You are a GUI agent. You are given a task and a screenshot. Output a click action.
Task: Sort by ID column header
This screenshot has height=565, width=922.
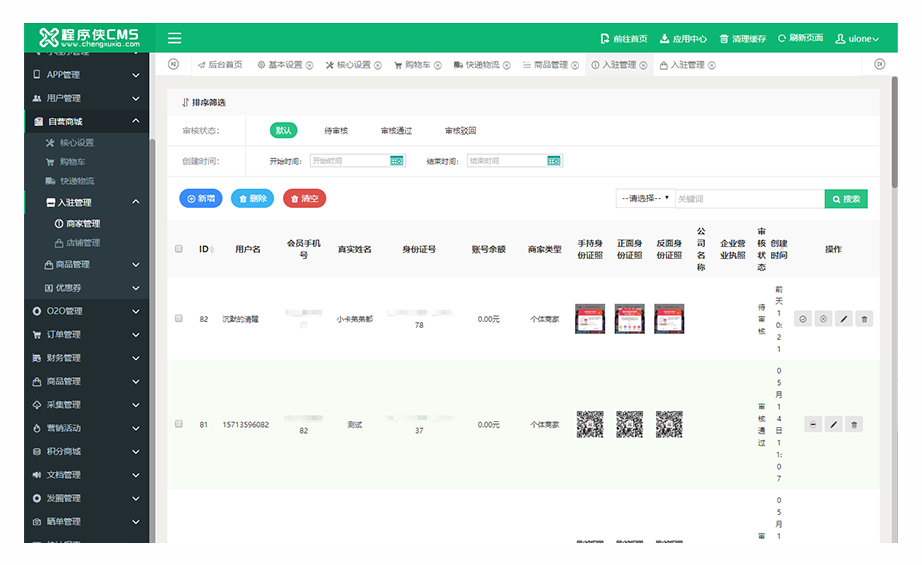point(206,249)
